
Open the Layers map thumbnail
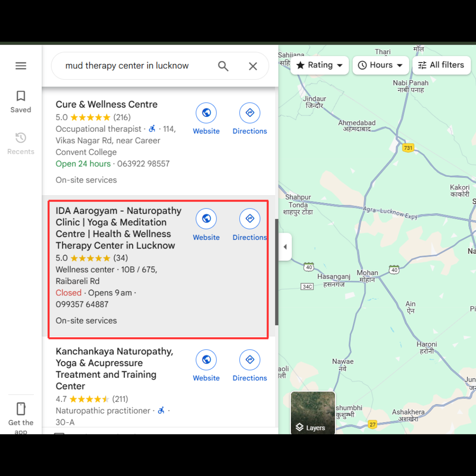[313, 413]
